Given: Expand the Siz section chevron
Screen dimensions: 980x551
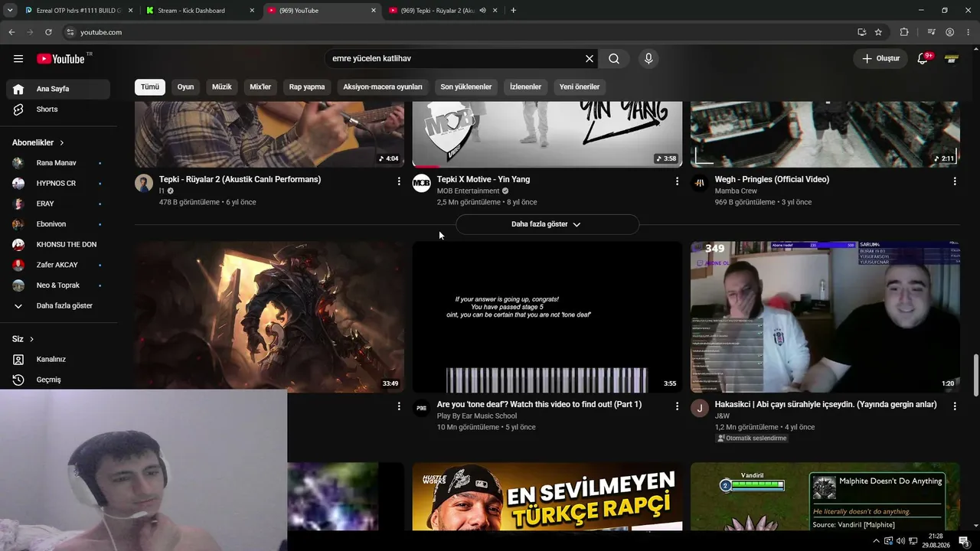Looking at the screenshot, I should click(x=31, y=339).
